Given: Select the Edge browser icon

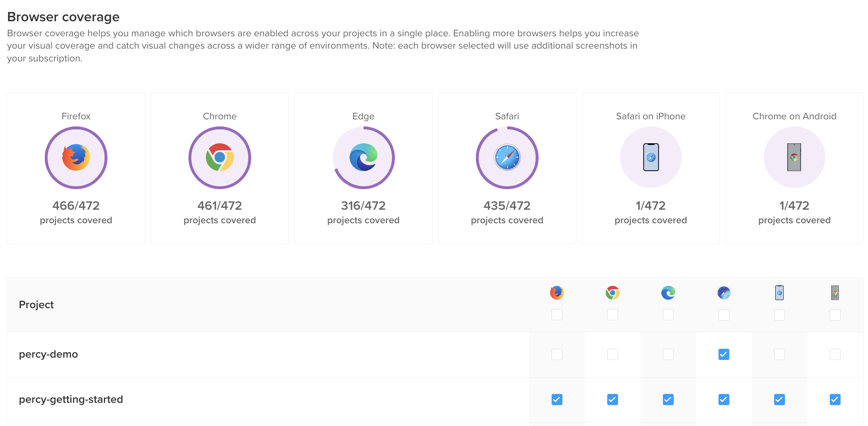Looking at the screenshot, I should click(x=363, y=158).
